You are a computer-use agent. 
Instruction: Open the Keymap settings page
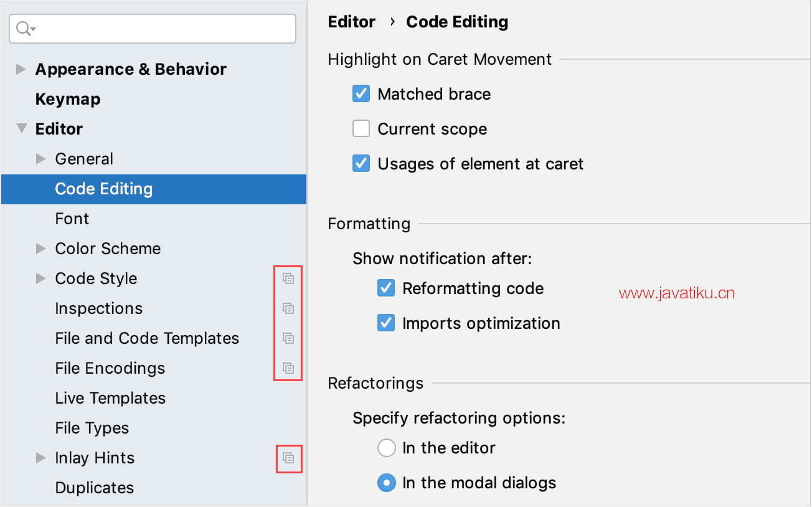[68, 99]
